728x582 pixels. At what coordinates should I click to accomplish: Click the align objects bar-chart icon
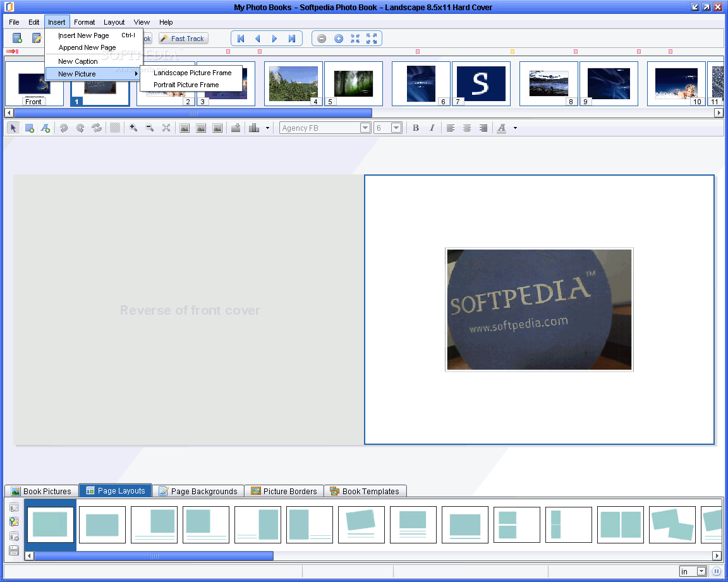coord(254,128)
